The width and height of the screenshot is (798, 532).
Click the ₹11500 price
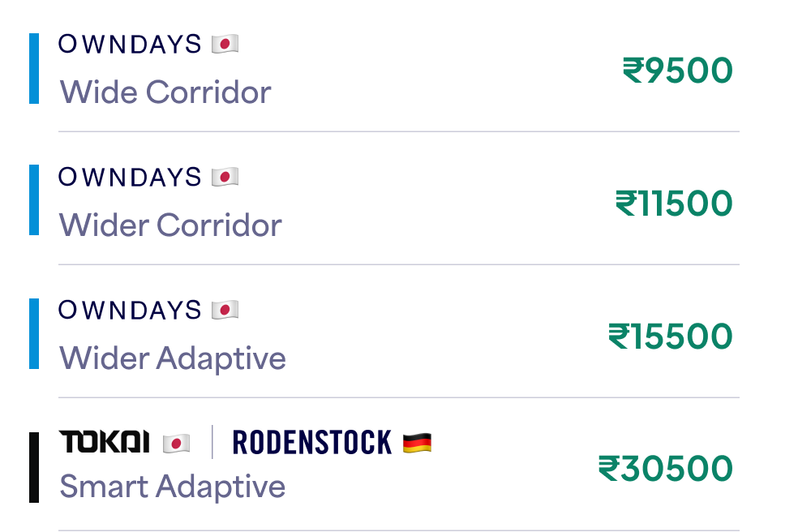tap(673, 204)
